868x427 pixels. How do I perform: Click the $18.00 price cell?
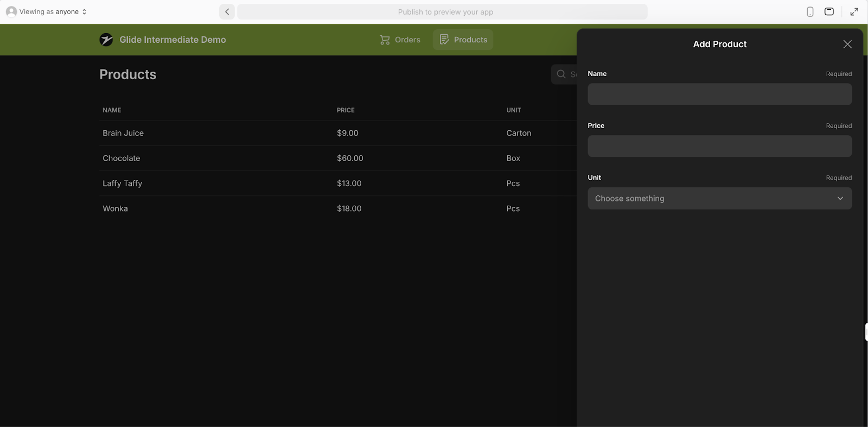tap(349, 208)
